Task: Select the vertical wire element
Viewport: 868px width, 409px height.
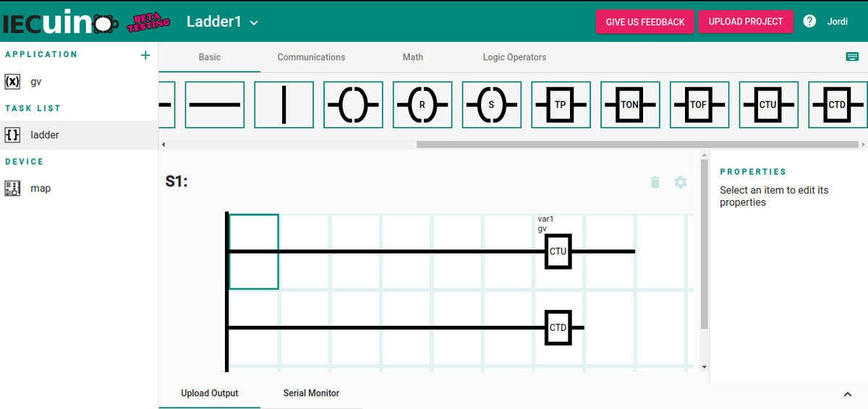Action: [285, 105]
